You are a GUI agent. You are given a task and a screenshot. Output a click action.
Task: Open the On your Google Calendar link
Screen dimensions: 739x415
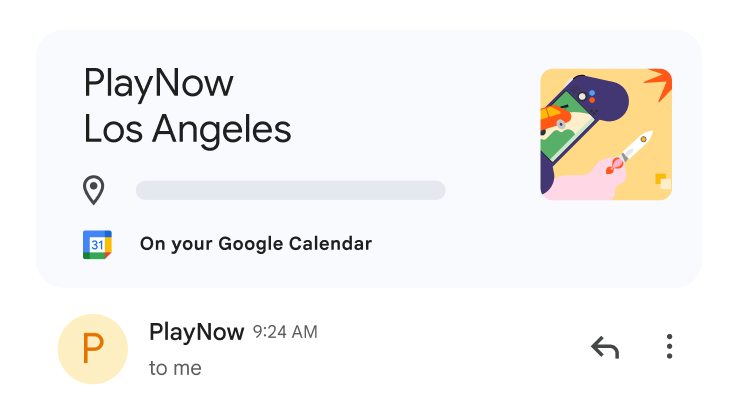[255, 244]
